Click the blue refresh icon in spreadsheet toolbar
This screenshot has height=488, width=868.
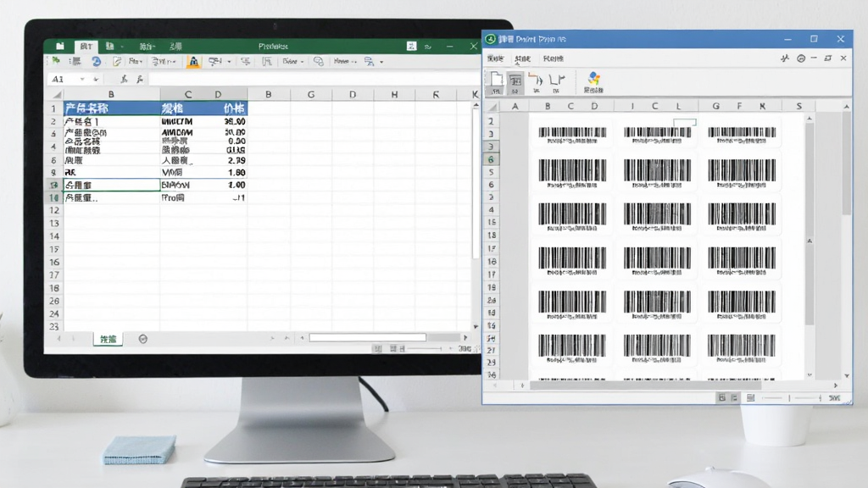tap(97, 61)
